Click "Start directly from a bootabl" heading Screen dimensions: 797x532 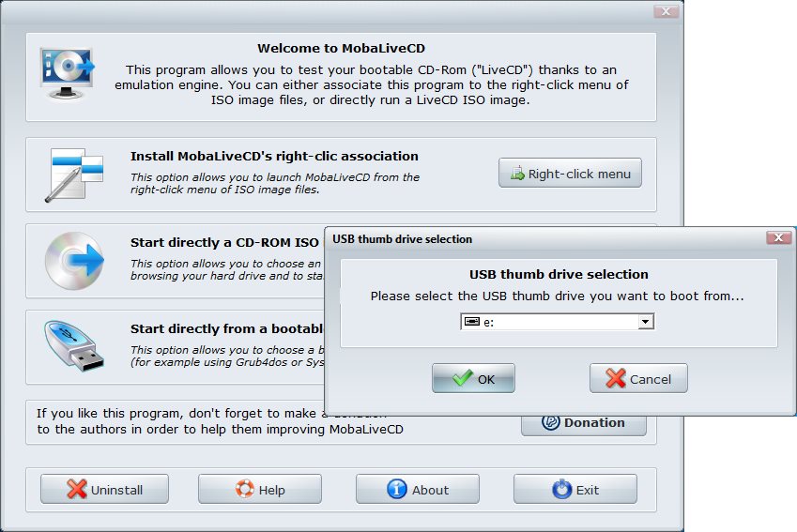[x=226, y=328]
